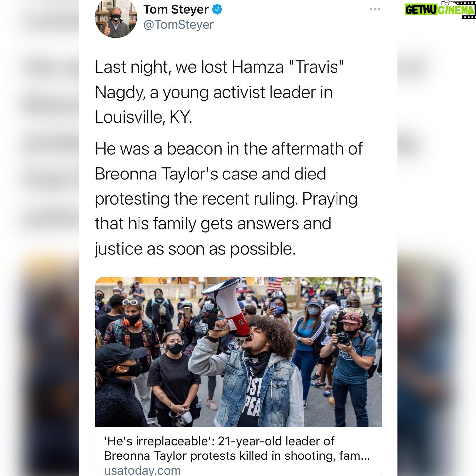
Task: Click the Gethu Cinema watermark logo
Action: [440, 9]
